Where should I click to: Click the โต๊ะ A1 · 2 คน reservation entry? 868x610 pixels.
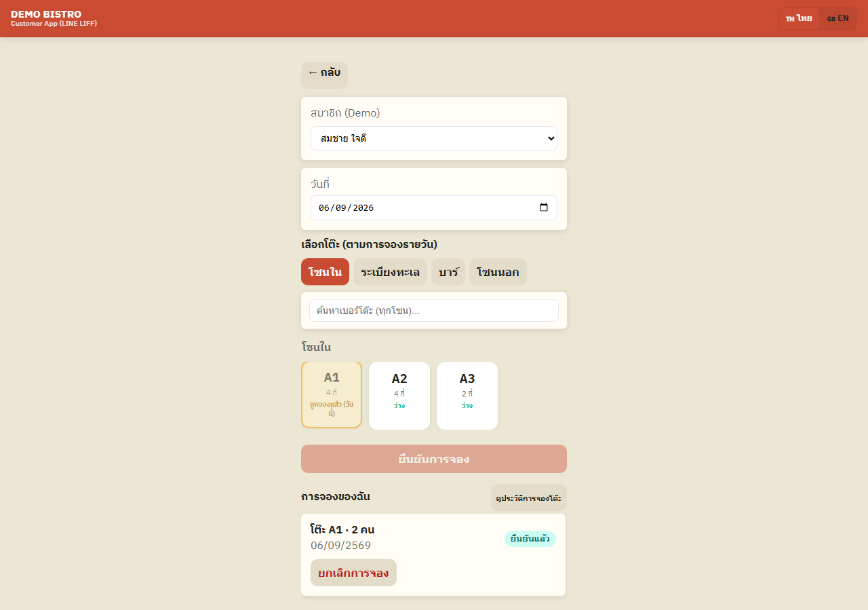click(x=342, y=529)
